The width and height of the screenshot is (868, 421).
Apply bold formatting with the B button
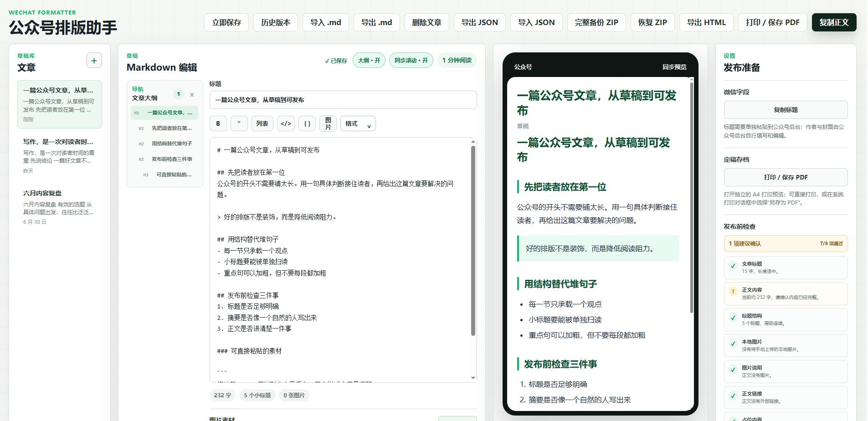[218, 123]
